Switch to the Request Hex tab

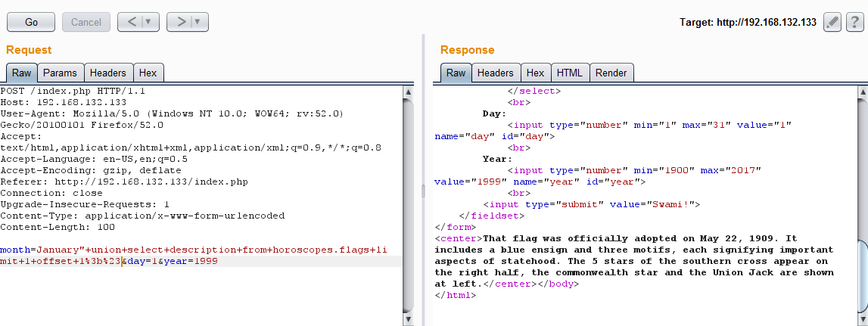148,73
